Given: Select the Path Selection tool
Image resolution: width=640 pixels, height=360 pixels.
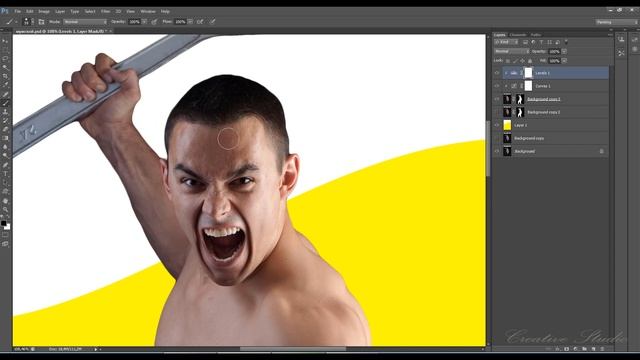Looking at the screenshot, I should [5, 183].
